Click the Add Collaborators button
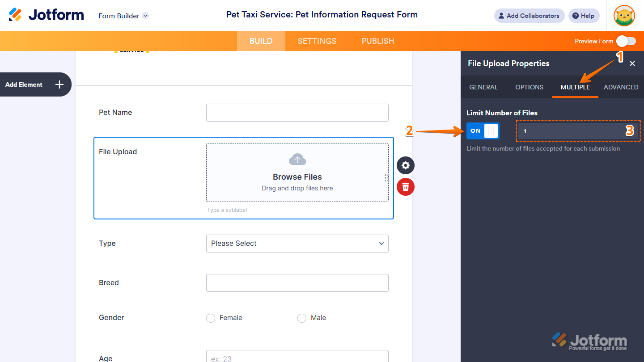 (529, 16)
